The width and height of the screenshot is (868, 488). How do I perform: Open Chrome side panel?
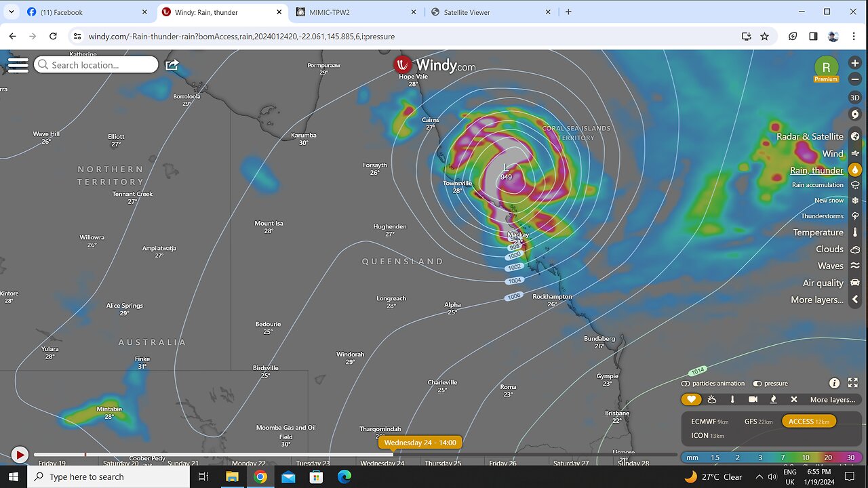click(813, 37)
